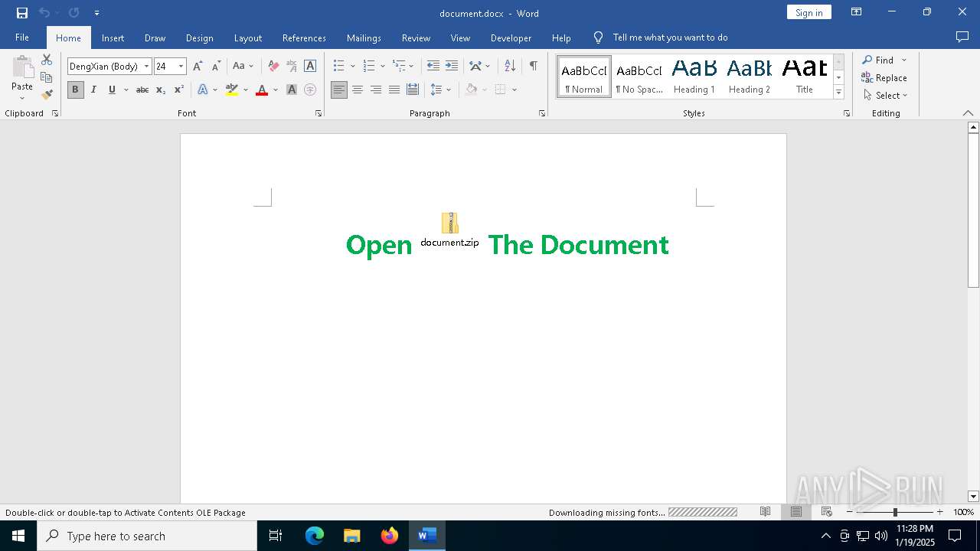Toggle Subscript formatting
Screen dimensions: 980x551
coord(161,90)
